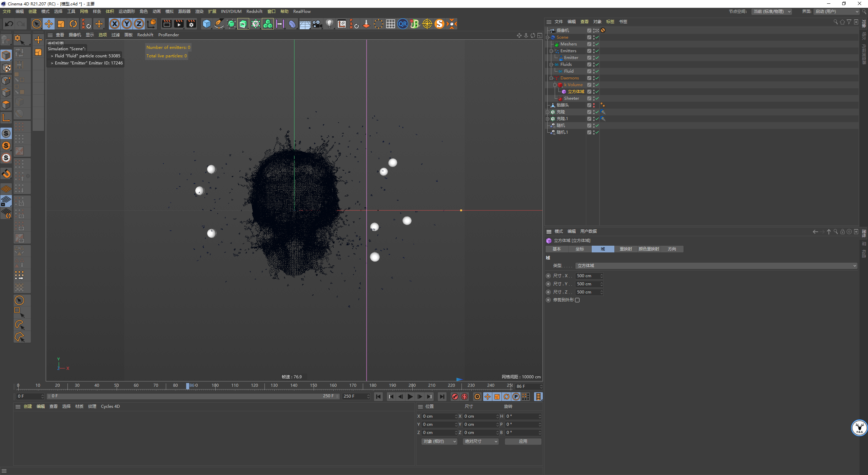Viewport: 868px width, 475px height.
Task: Enable record active objects keyframe button
Action: pos(455,397)
